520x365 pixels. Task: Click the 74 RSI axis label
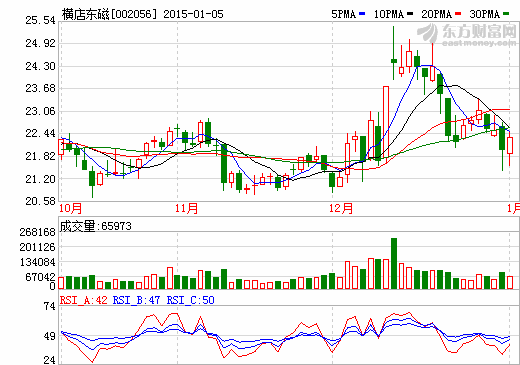tap(50, 306)
